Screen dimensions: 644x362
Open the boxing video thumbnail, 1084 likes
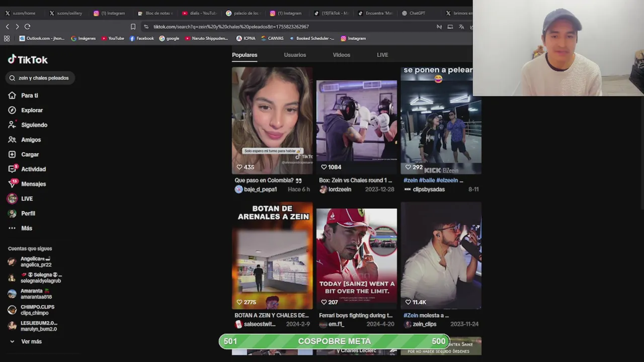pos(357,120)
